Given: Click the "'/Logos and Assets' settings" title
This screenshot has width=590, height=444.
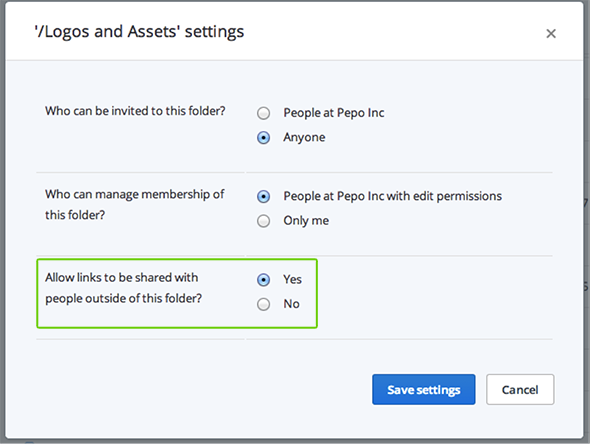Looking at the screenshot, I should pos(139,32).
